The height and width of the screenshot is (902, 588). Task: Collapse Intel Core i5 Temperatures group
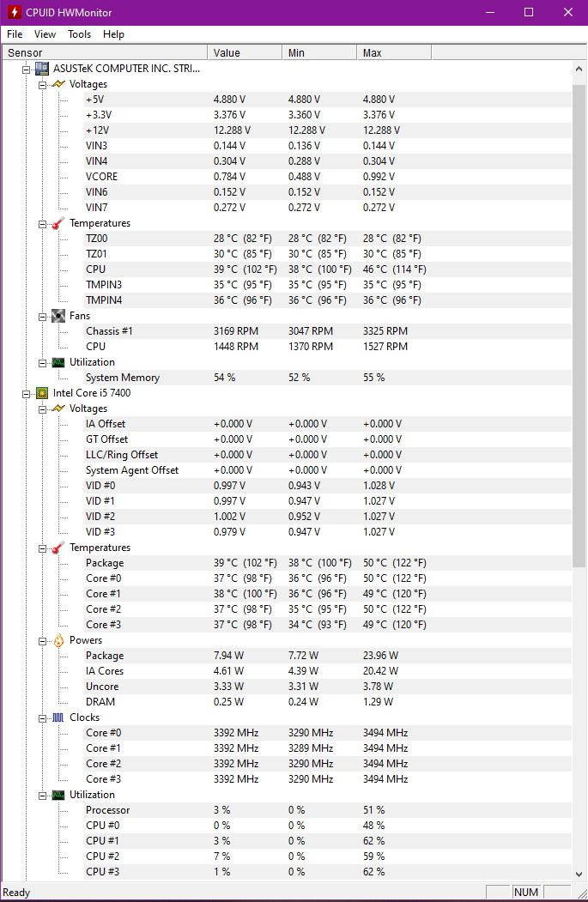(42, 548)
